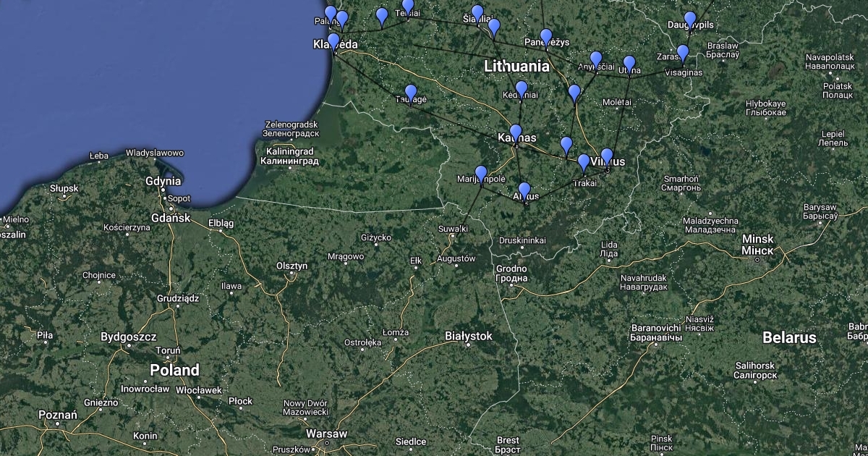Image resolution: width=868 pixels, height=456 pixels.
Task: Click the blue pin over Vilnius
Action: (607, 157)
